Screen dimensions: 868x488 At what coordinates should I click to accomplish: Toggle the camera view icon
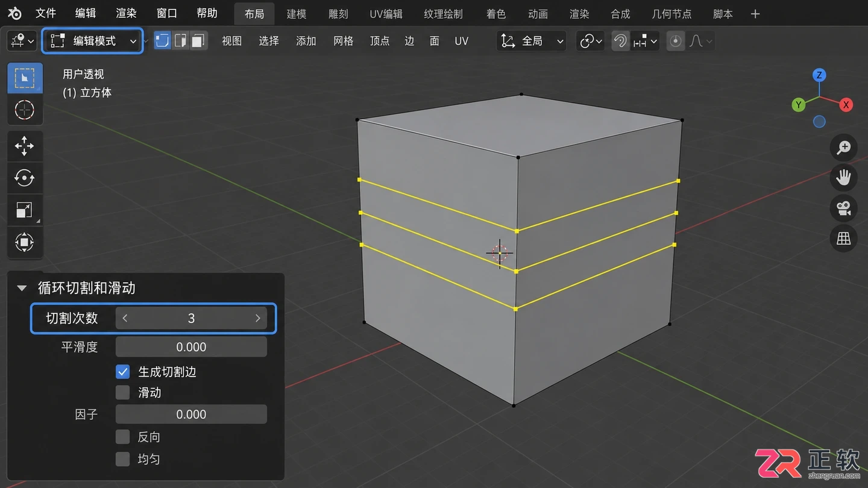pyautogui.click(x=843, y=208)
